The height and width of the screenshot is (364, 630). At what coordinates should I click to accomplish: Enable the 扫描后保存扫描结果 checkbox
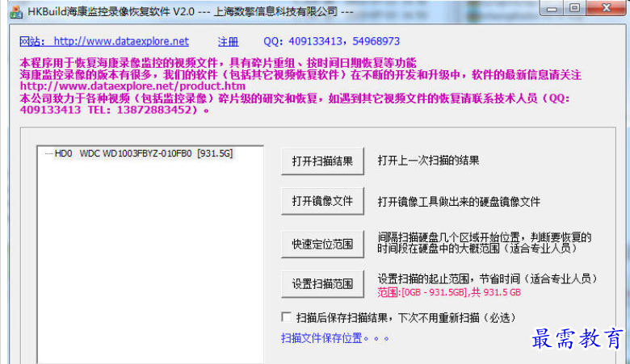point(287,317)
